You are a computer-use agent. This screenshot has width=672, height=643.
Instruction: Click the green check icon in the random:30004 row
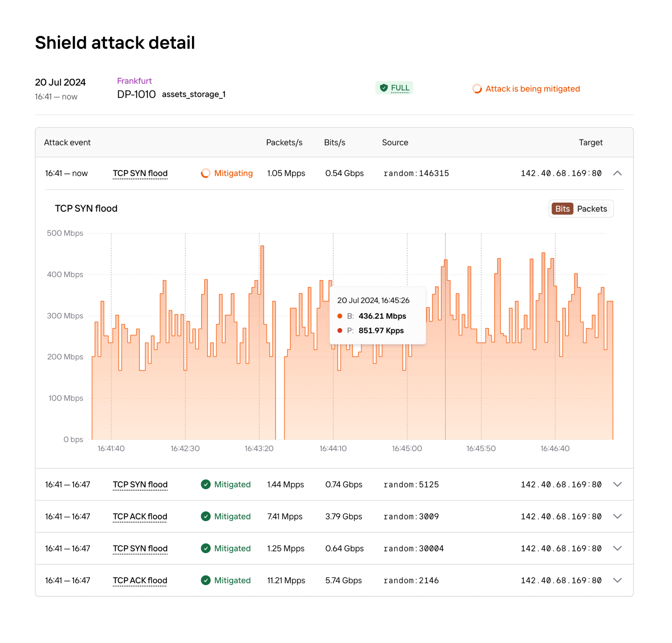click(x=205, y=548)
